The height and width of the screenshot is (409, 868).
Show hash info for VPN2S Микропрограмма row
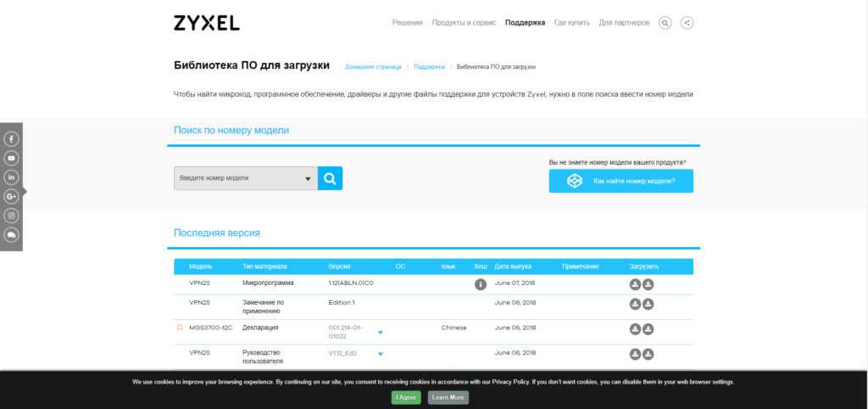click(x=480, y=283)
